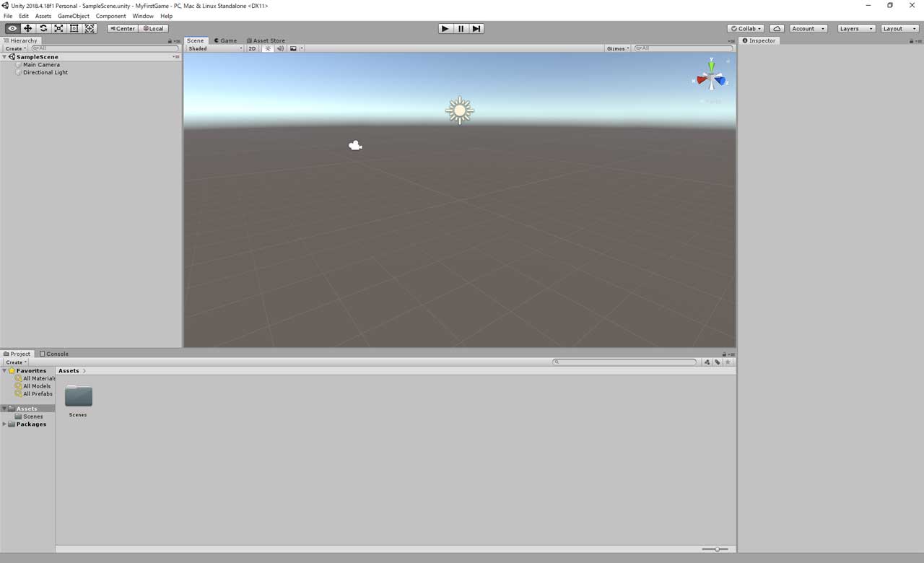Select Main Camera in the Hierarchy

[x=41, y=65]
